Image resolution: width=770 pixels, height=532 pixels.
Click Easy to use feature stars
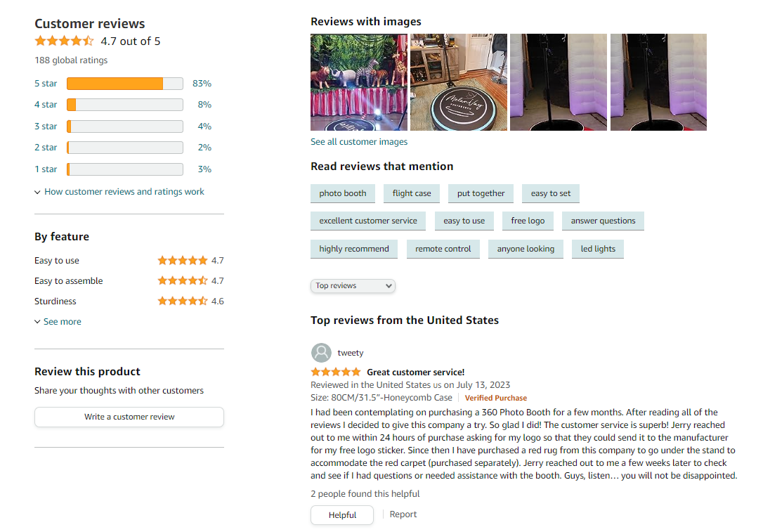click(x=183, y=260)
